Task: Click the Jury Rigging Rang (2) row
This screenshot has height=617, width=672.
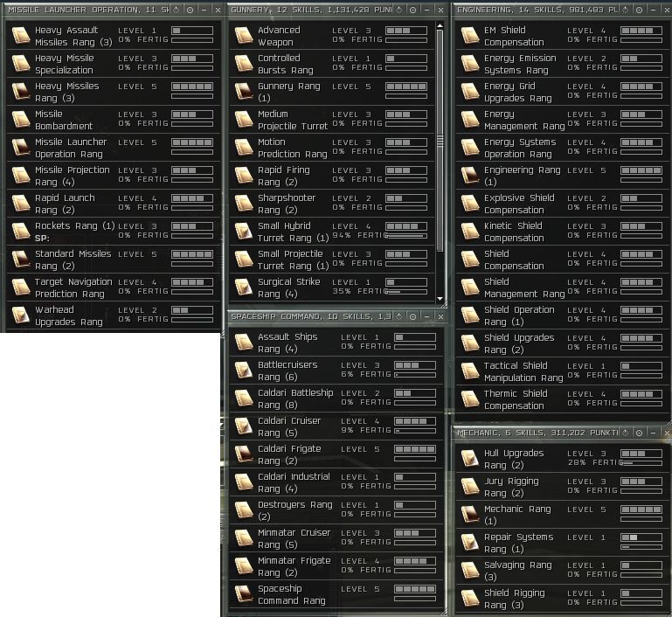Action: (x=563, y=487)
